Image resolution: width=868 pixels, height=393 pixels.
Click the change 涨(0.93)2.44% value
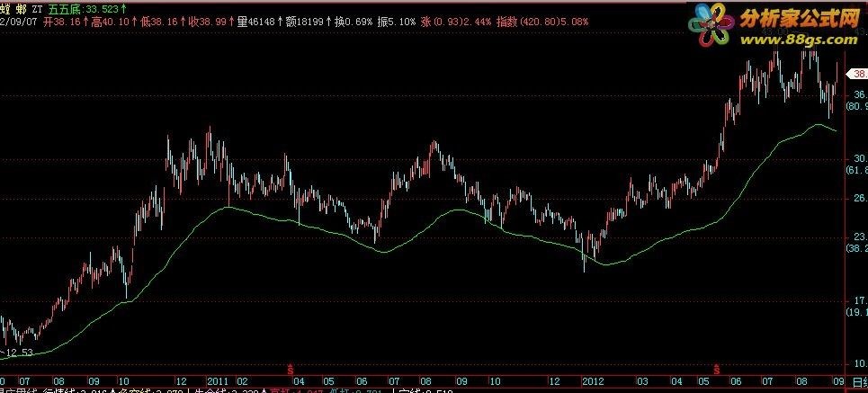[456, 22]
